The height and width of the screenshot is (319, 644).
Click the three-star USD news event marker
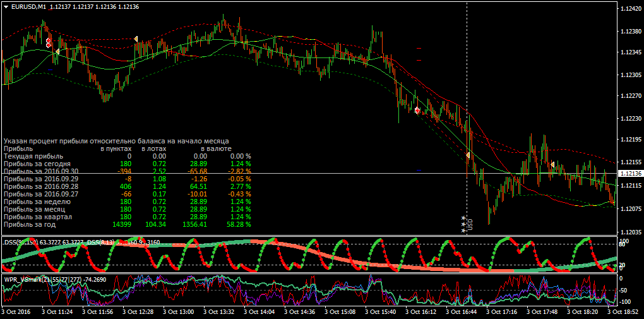coord(463,224)
